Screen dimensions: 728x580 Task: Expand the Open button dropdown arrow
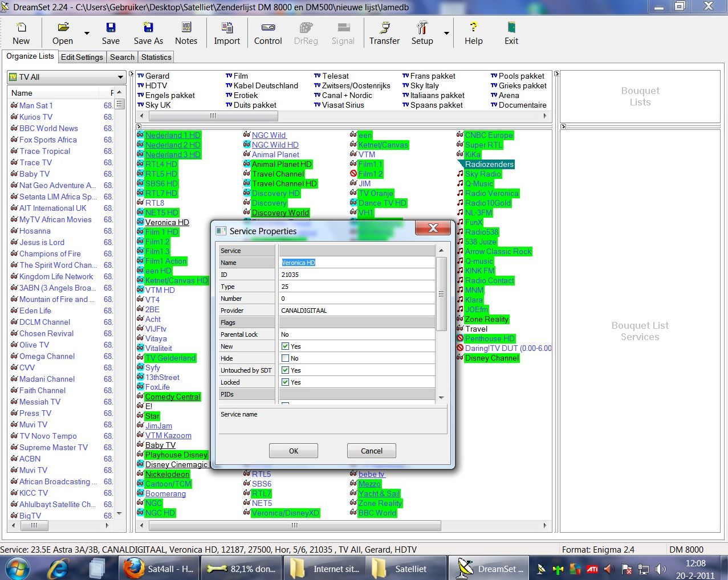[87, 34]
